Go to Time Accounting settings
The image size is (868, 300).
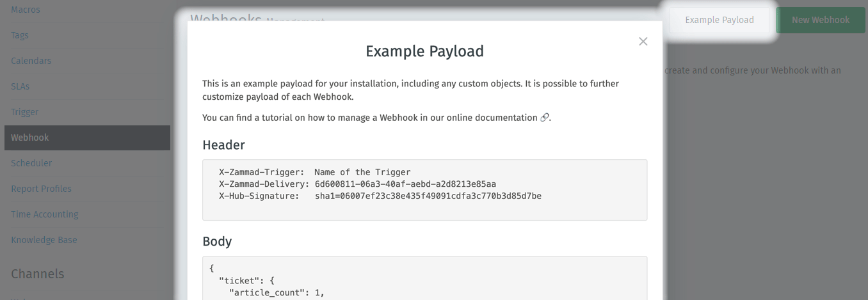click(x=45, y=214)
